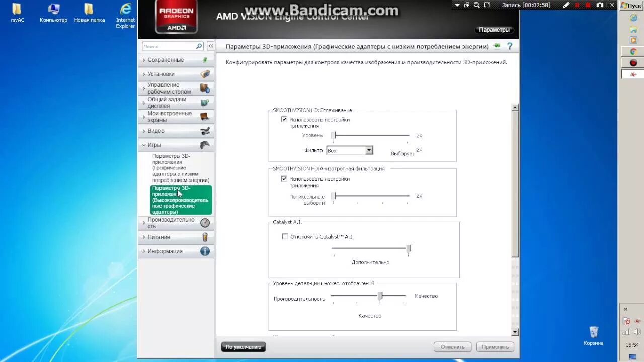Click the gamepad icon next to Игры
This screenshot has width=644, height=362.
(205, 145)
